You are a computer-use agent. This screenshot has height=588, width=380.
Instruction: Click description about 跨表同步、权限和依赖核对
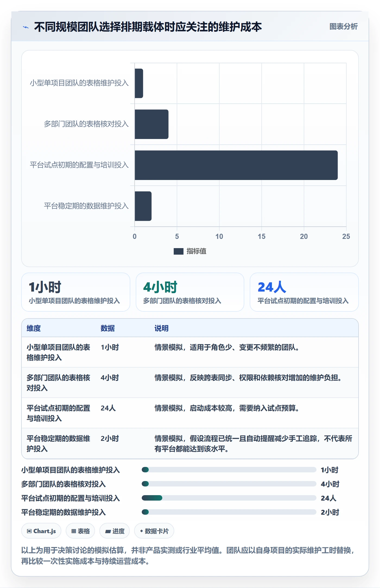pyautogui.click(x=248, y=378)
